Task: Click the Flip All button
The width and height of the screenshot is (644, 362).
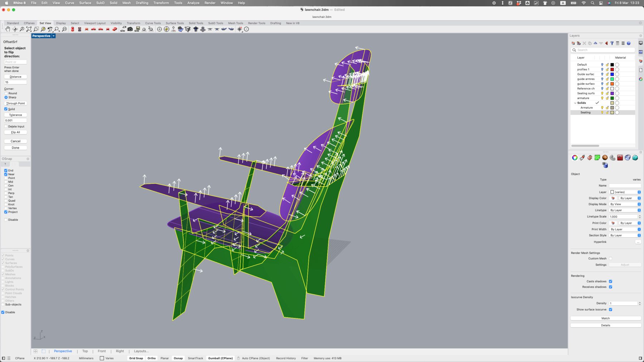Action: point(15,132)
